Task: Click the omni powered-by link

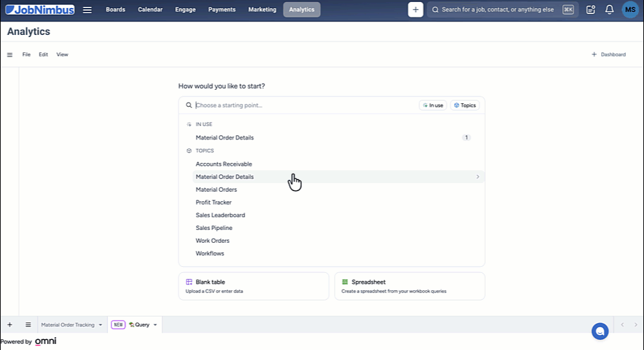Action: pyautogui.click(x=45, y=341)
